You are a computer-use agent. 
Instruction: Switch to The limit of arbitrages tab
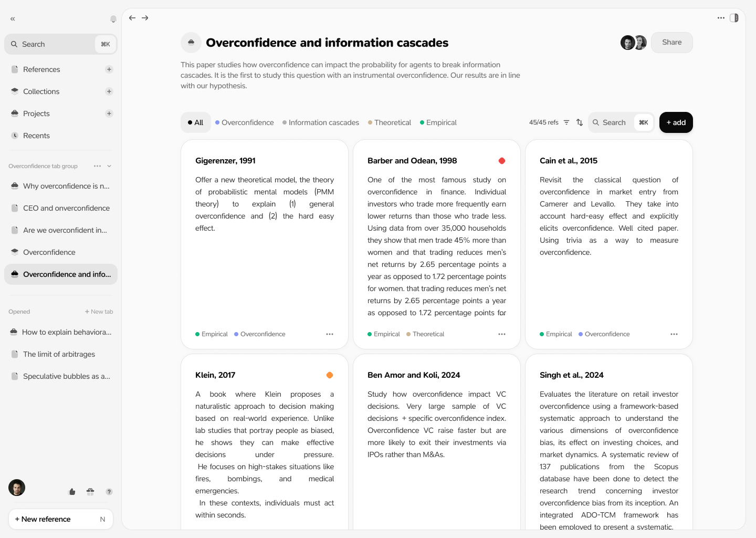59,354
